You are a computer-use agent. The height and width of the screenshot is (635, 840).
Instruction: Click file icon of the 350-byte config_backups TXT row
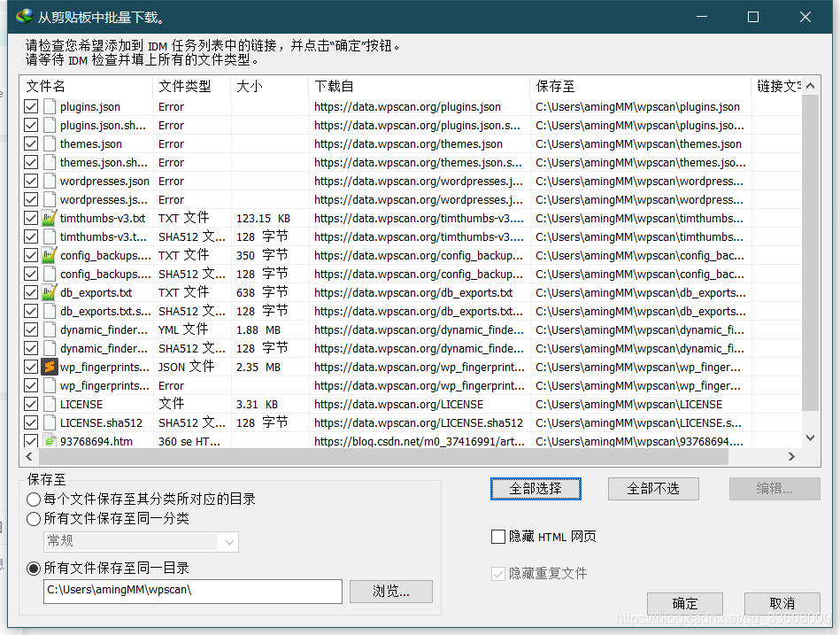point(50,255)
